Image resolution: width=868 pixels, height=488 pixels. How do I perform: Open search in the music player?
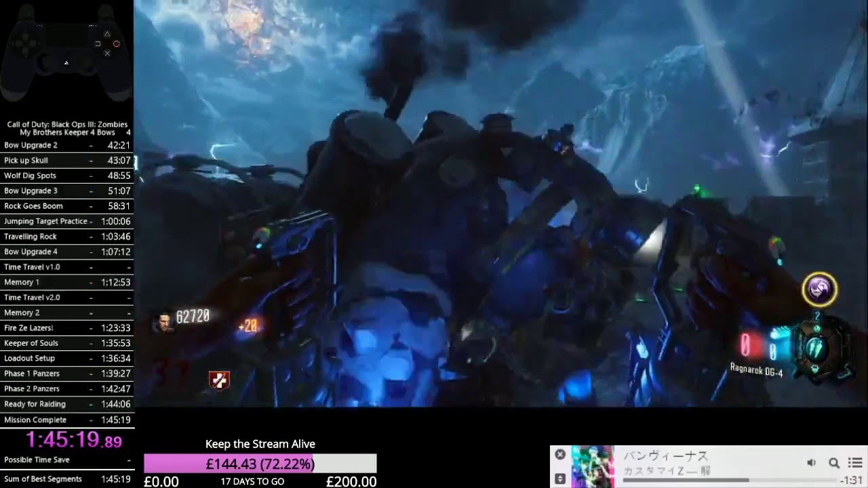834,463
